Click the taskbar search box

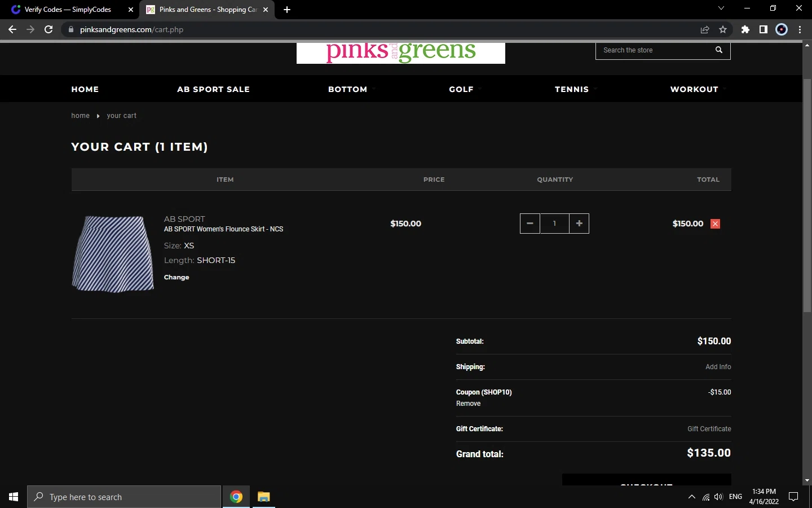(124, 497)
